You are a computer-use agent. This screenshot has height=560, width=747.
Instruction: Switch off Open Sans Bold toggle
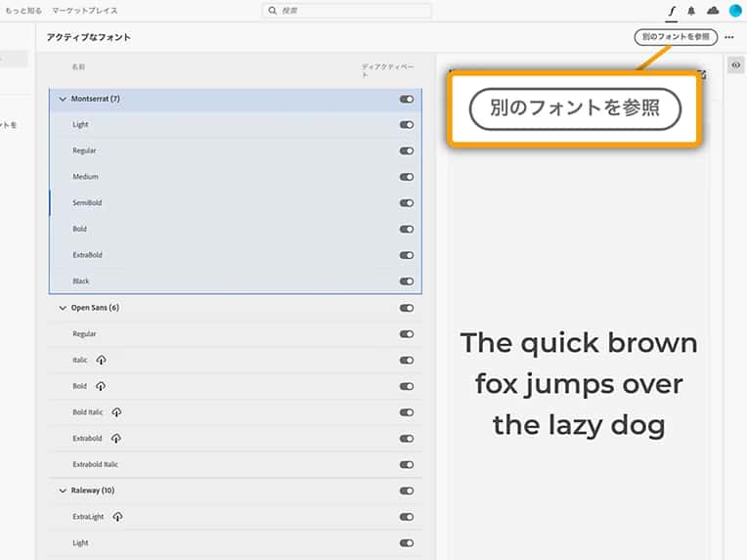407,387
